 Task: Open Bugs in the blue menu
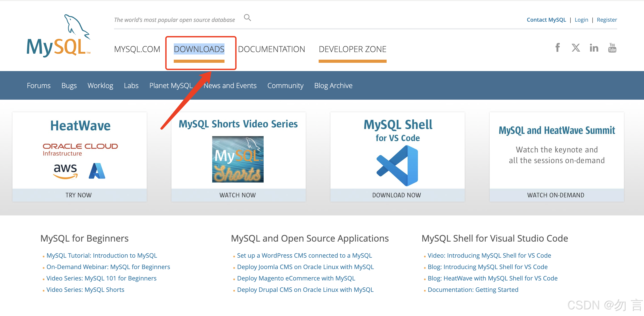click(69, 85)
